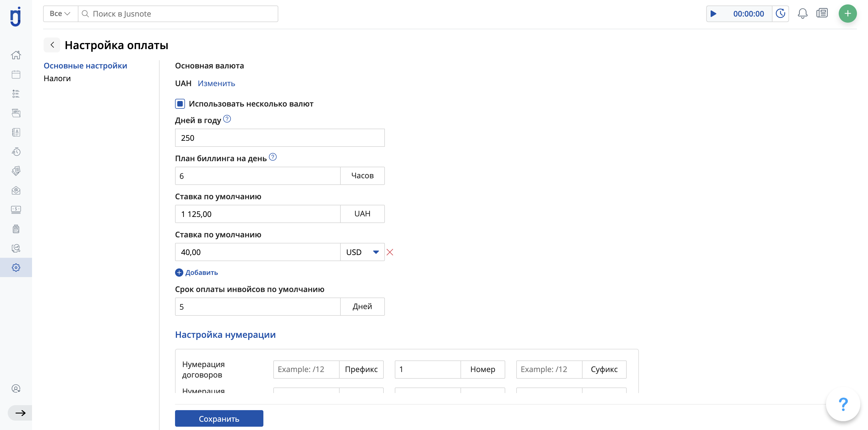The height and width of the screenshot is (430, 868).
Task: Click the Дней в году field with 250
Action: tap(280, 138)
